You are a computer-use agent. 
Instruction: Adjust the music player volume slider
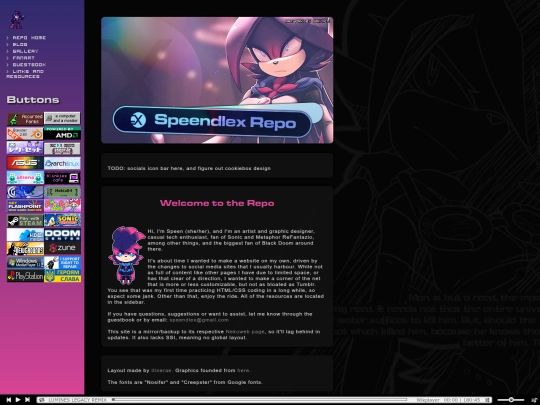(x=511, y=399)
